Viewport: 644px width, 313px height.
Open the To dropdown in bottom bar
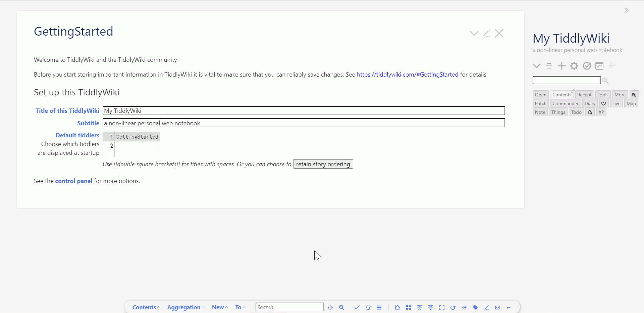point(240,307)
